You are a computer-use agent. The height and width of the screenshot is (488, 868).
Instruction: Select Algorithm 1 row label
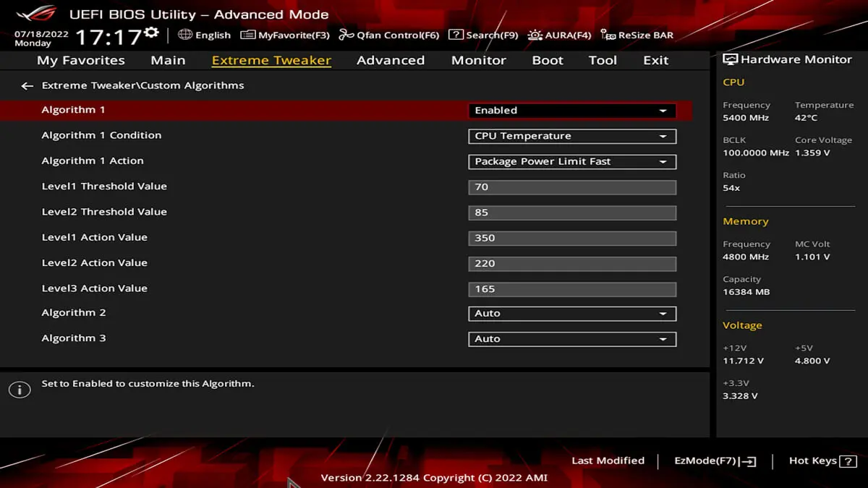point(73,110)
